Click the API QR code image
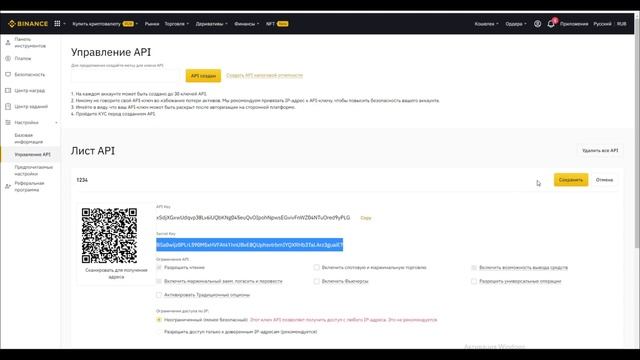 [109, 236]
